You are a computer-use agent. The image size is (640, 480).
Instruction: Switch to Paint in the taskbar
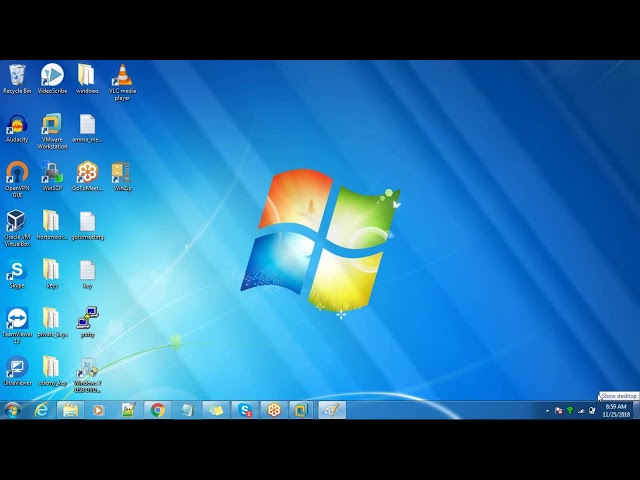332,410
